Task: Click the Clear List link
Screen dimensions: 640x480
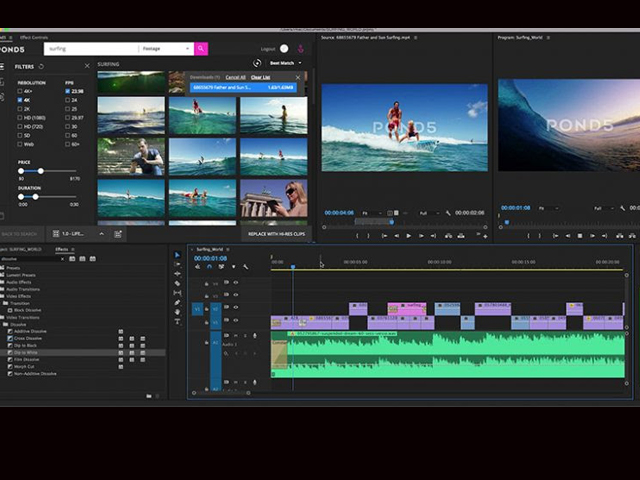Action: click(x=260, y=77)
